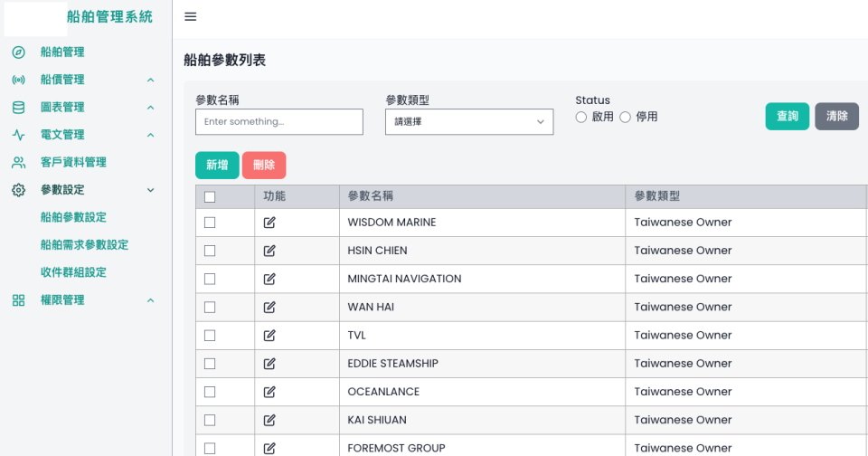Click the edit icon for WAN HAI
Image resolution: width=868 pixels, height=456 pixels.
269,307
